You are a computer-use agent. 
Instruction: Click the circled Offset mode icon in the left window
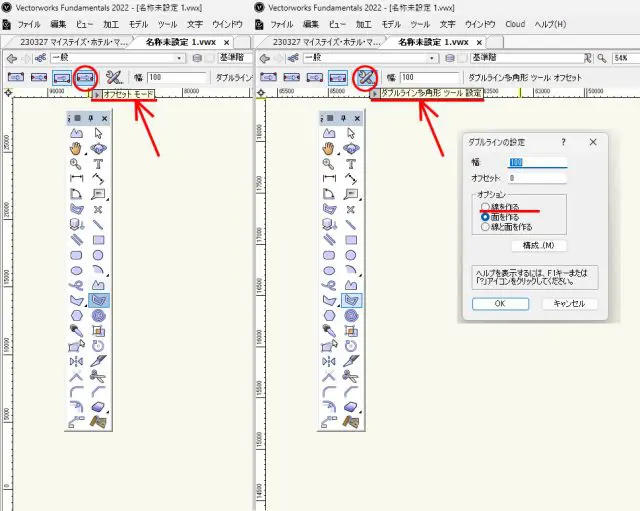pyautogui.click(x=87, y=76)
